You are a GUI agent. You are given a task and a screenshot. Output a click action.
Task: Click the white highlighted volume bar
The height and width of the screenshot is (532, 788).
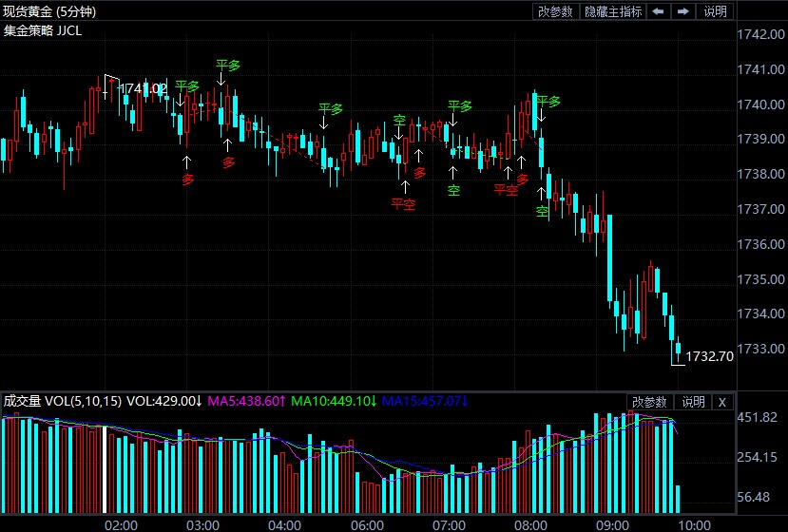click(105, 469)
